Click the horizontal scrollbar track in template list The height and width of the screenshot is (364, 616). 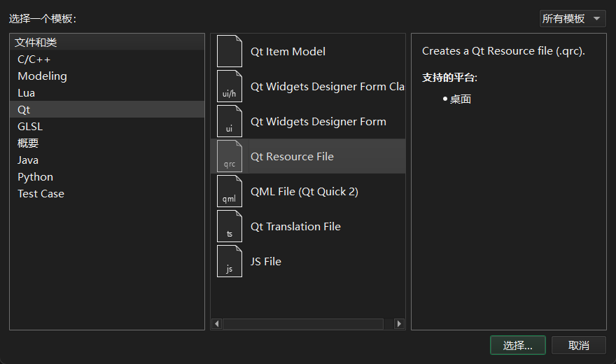pyautogui.click(x=309, y=323)
